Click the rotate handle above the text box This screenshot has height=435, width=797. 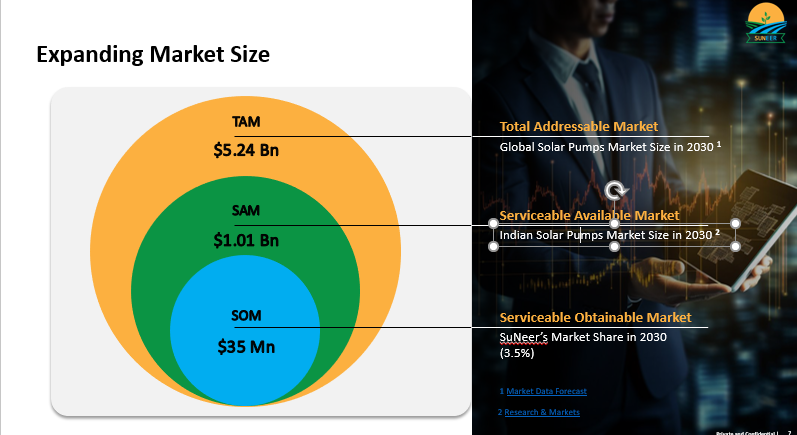614,190
